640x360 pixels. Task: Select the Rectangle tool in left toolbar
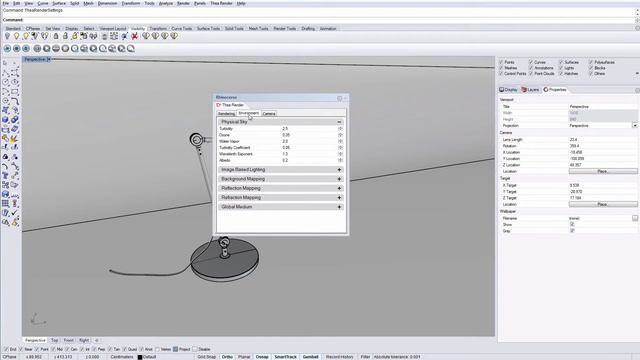coord(15,91)
